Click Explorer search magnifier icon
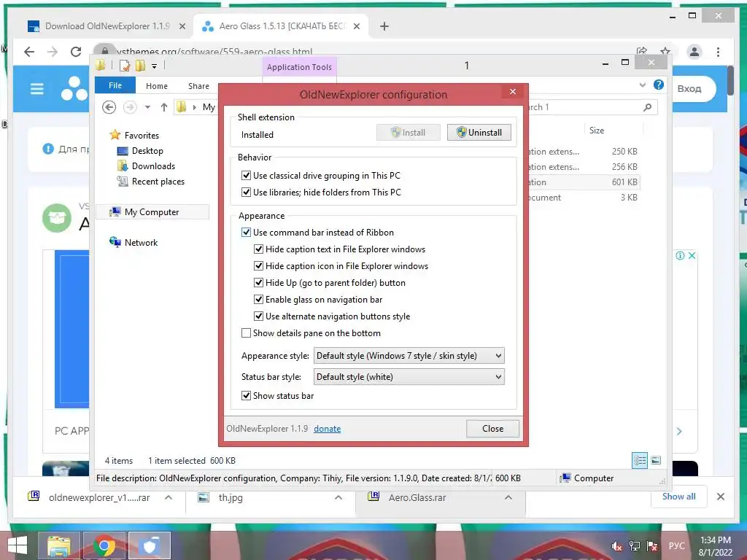Screen dimensions: 747x560 [647, 107]
